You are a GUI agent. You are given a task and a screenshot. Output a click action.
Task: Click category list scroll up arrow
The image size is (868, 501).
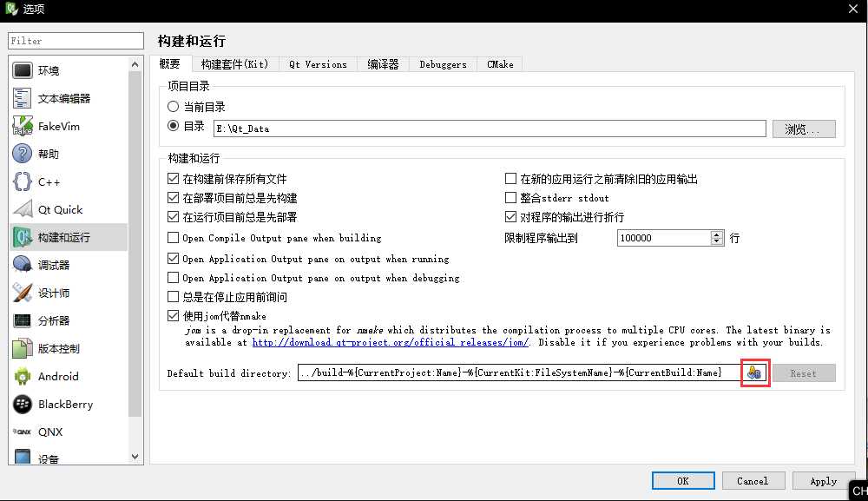135,65
